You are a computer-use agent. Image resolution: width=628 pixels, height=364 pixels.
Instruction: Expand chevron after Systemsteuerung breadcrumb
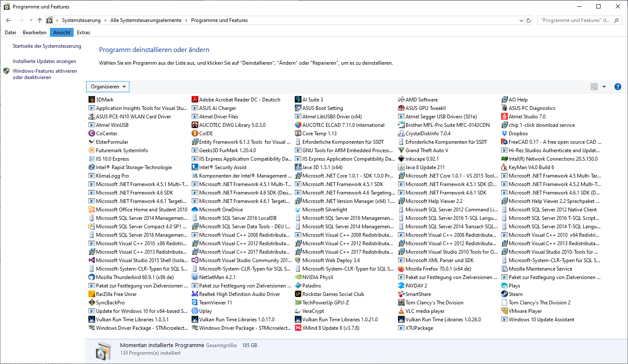(105, 20)
